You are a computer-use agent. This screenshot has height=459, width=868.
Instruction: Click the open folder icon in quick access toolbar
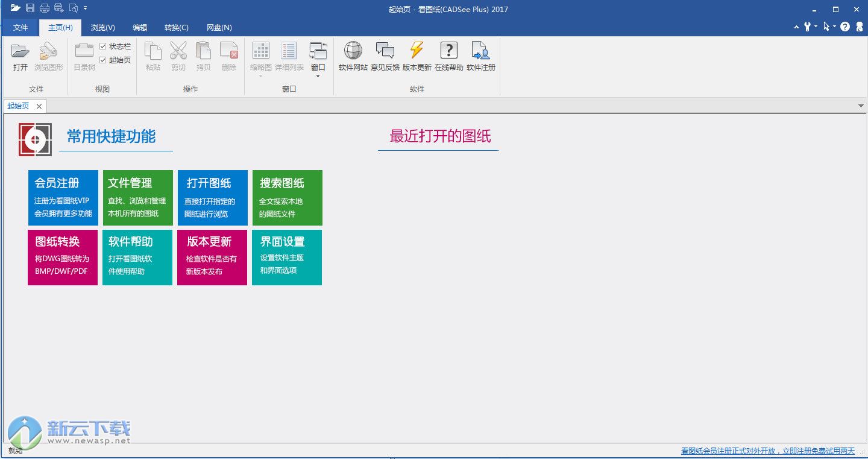point(15,8)
